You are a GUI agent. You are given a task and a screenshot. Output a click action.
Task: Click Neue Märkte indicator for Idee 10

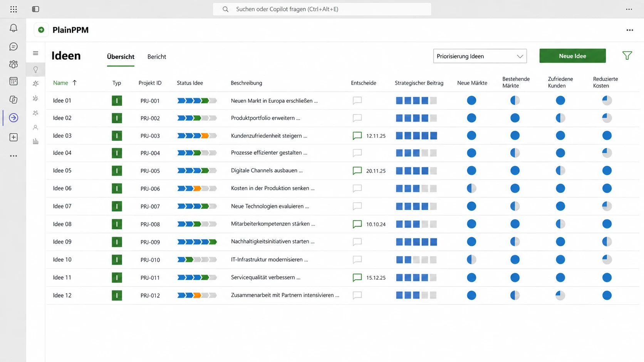click(471, 260)
